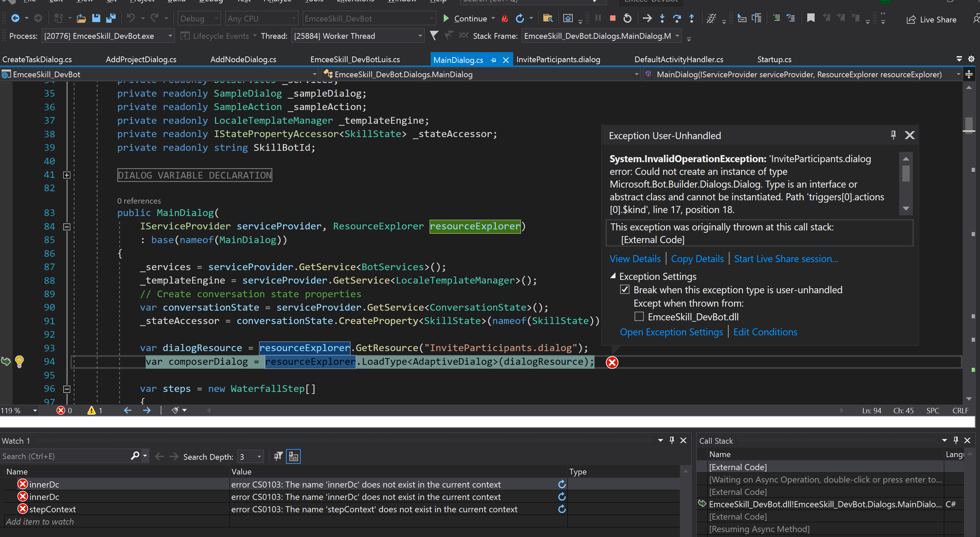980x537 pixels.
Task: Click the lightbulb quick actions icon
Action: pyautogui.click(x=19, y=361)
